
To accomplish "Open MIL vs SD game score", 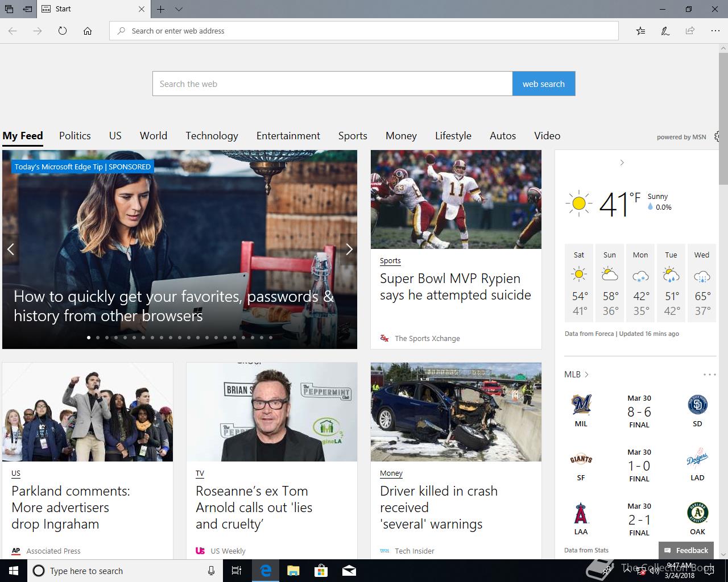I will coord(639,411).
